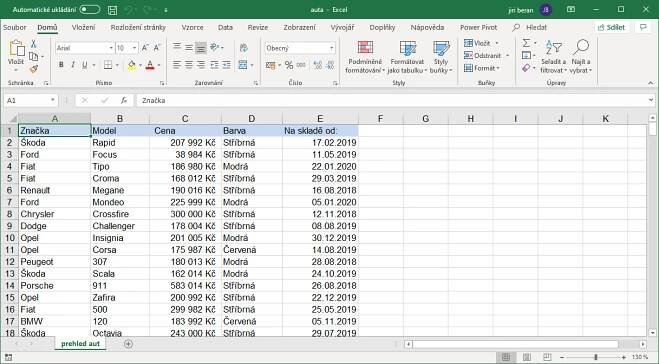Click the text orientation icon
This screenshot has height=364, width=659.
point(216,47)
